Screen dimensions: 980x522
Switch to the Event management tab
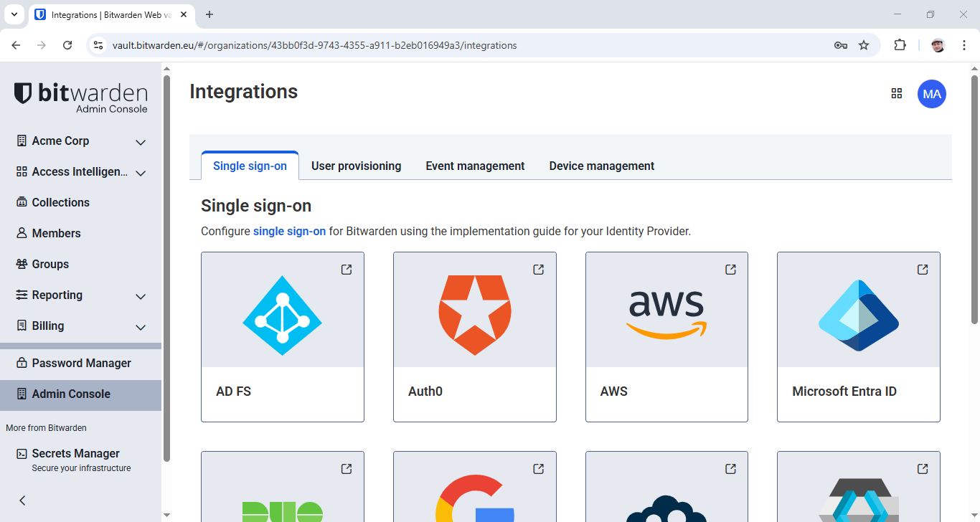[475, 166]
